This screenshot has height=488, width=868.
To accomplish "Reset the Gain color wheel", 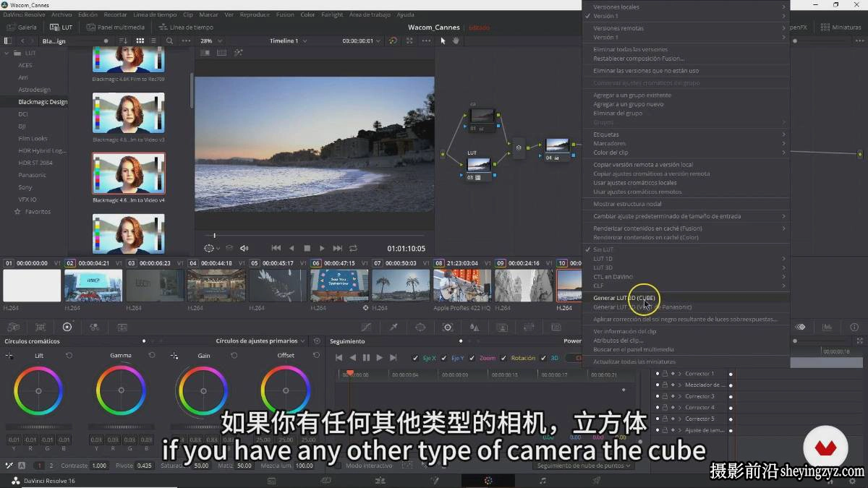I will [234, 356].
